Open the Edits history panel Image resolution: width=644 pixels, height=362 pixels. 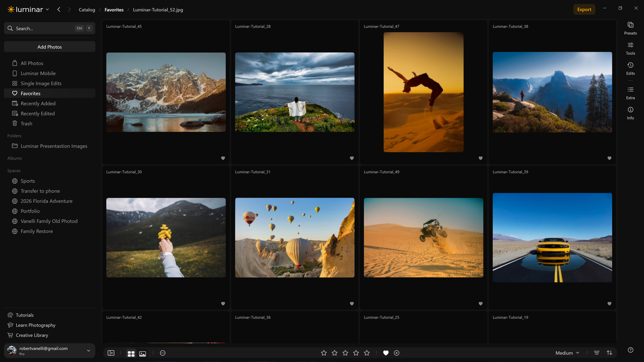tap(630, 69)
